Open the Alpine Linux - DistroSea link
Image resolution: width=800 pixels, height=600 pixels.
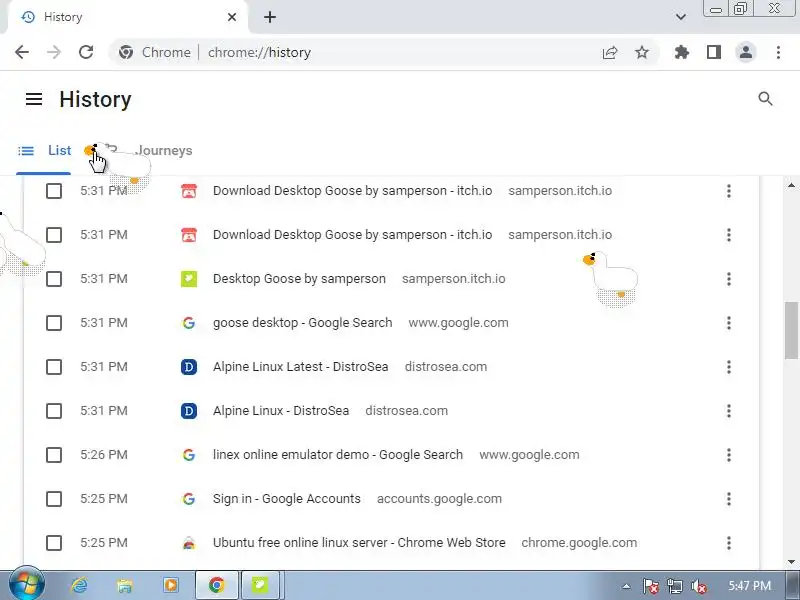tap(281, 411)
